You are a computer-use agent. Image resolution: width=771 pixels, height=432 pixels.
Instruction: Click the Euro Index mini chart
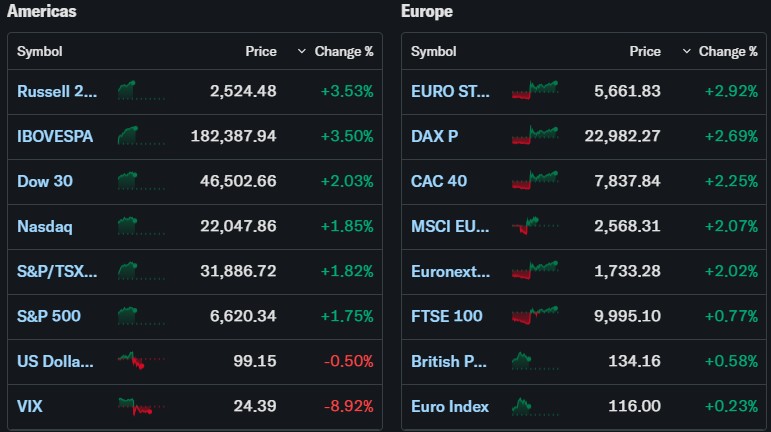tap(534, 406)
